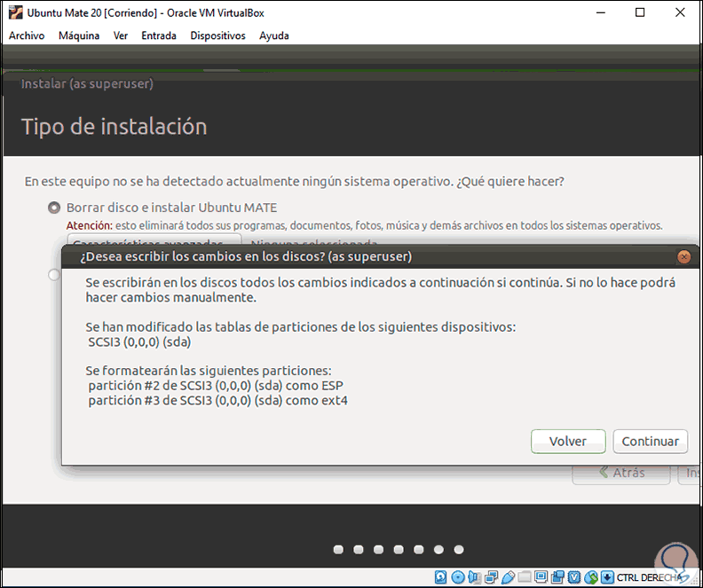Close the VirtualBox window
Viewport: 703px width, 588px height.
coord(680,13)
